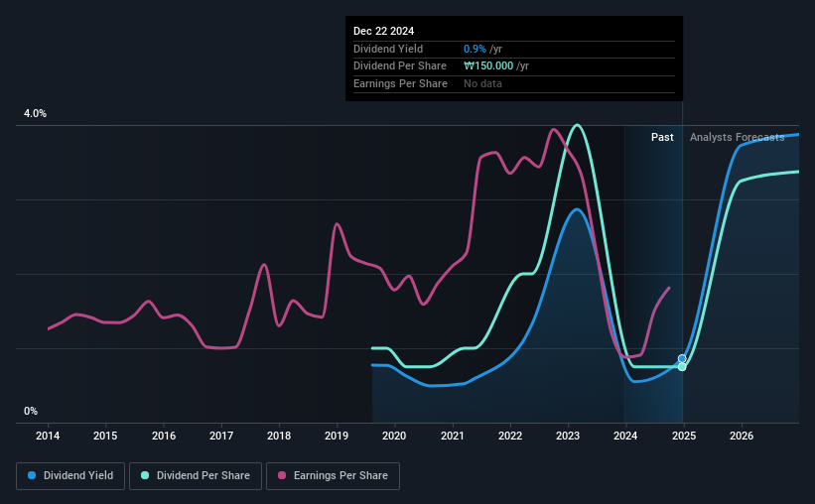Image resolution: width=815 pixels, height=504 pixels.
Task: Click the 2021 x-axis label
Action: 453,436
